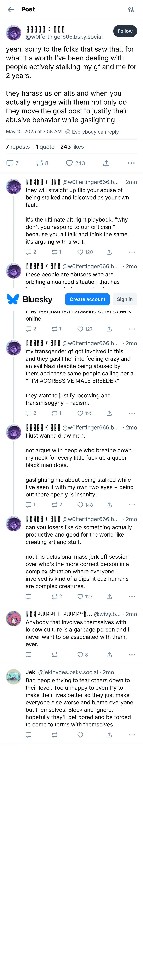This screenshot has height=980, width=143.
Task: Open thread view settings icon
Action: [131, 10]
